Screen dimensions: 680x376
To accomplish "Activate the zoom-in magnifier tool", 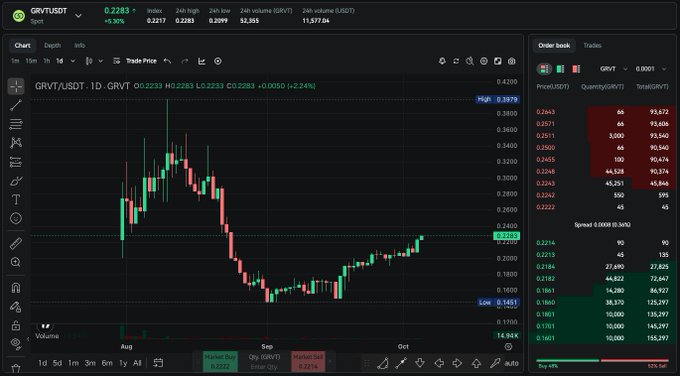I will (x=16, y=262).
